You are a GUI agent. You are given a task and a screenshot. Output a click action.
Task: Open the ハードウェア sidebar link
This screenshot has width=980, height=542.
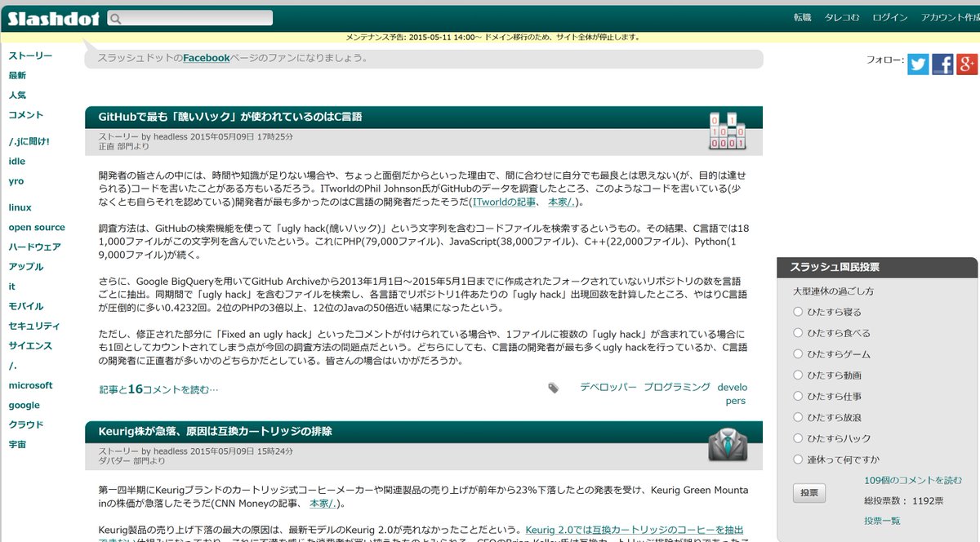[34, 247]
